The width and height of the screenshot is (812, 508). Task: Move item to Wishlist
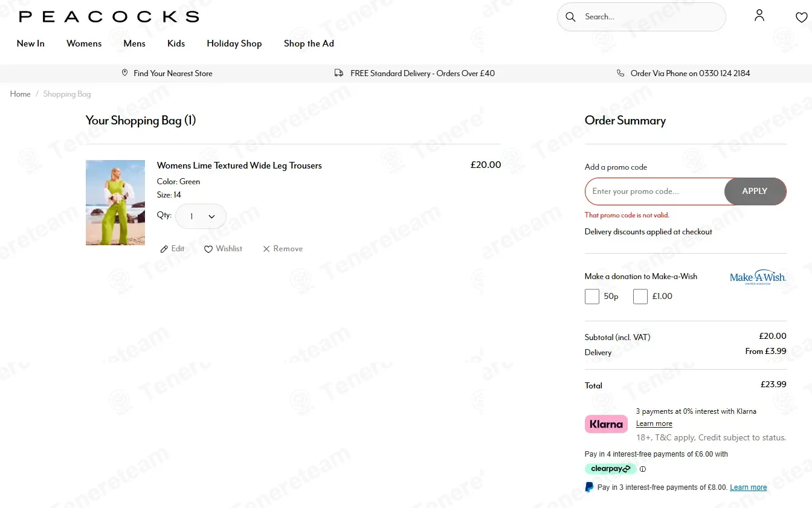click(x=223, y=249)
